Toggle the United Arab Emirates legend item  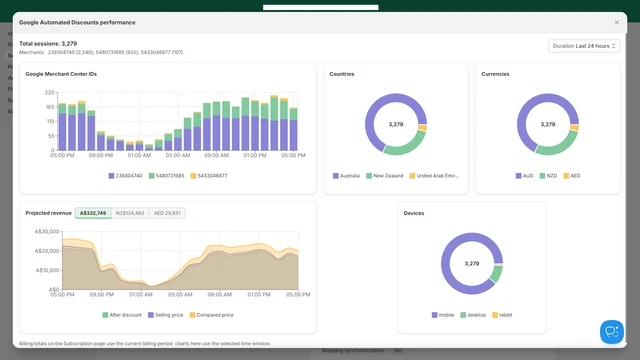(x=434, y=176)
